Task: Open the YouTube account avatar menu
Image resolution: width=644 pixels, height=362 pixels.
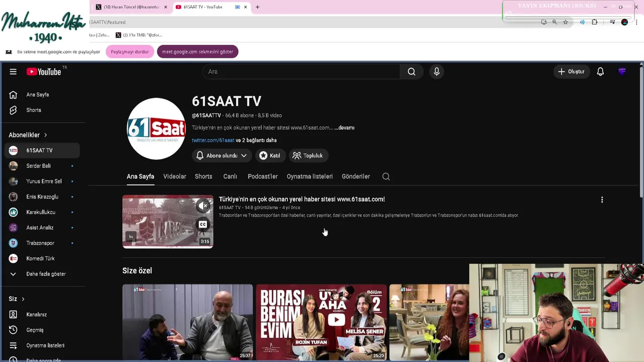Action: click(x=622, y=71)
